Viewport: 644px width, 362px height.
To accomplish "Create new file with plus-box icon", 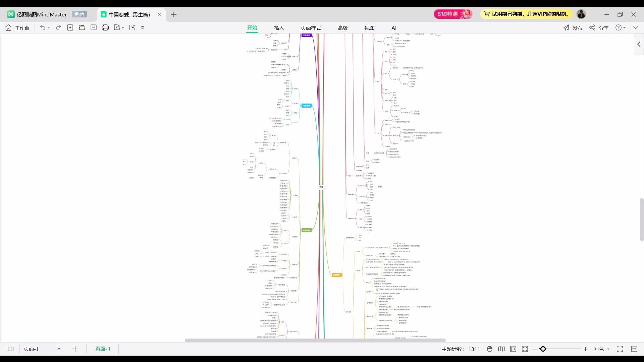I will point(70,27).
